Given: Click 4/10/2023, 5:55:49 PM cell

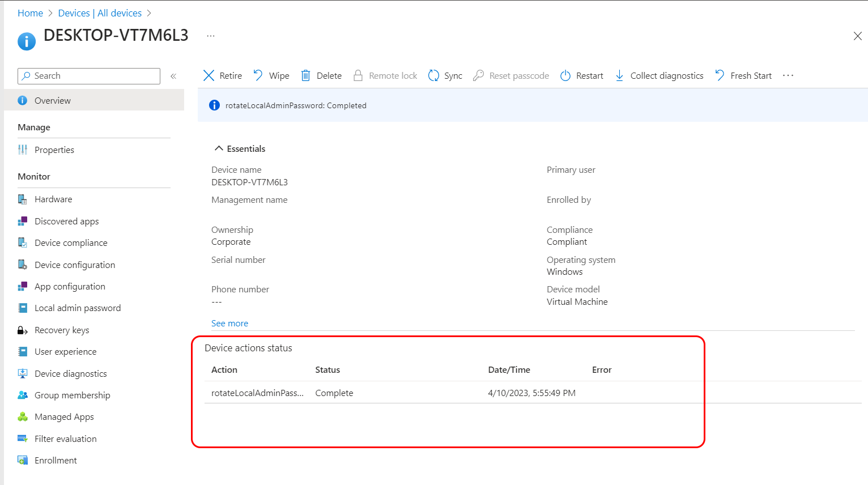Looking at the screenshot, I should coord(531,393).
